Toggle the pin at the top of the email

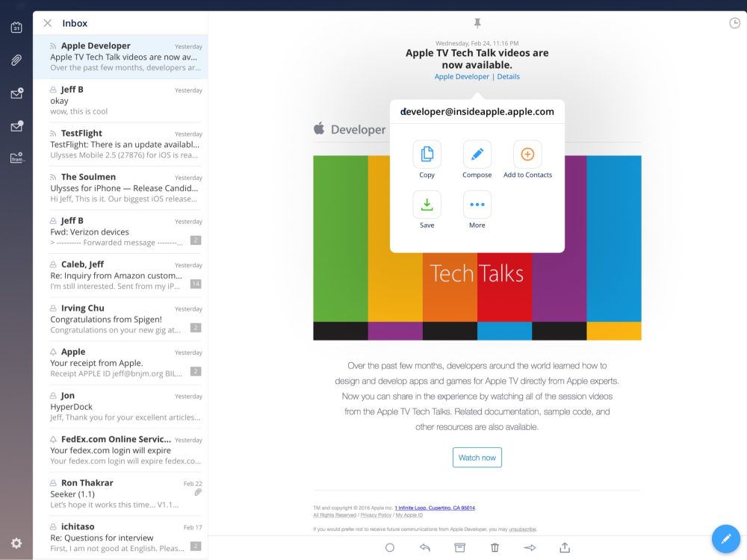pyautogui.click(x=477, y=22)
